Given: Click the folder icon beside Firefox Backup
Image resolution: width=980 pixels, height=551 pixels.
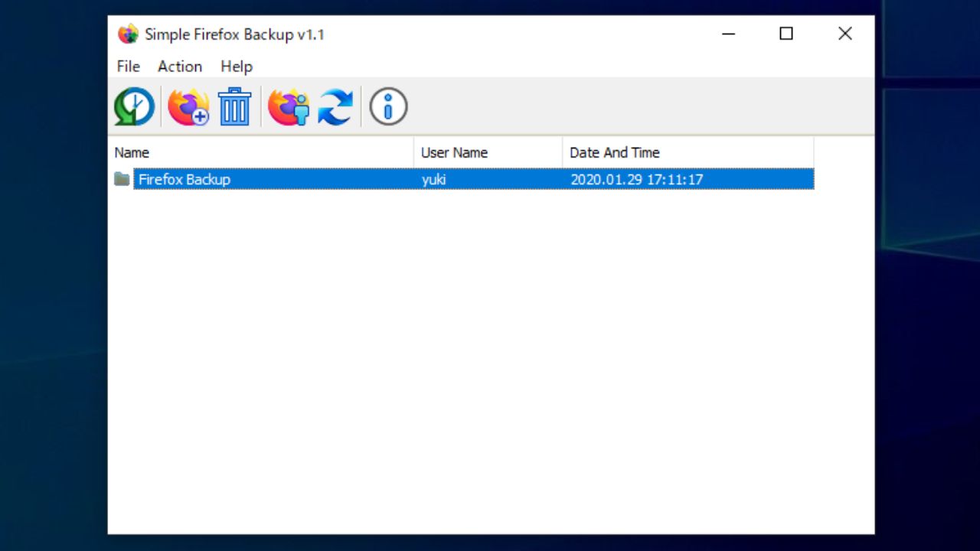Looking at the screenshot, I should (x=122, y=179).
